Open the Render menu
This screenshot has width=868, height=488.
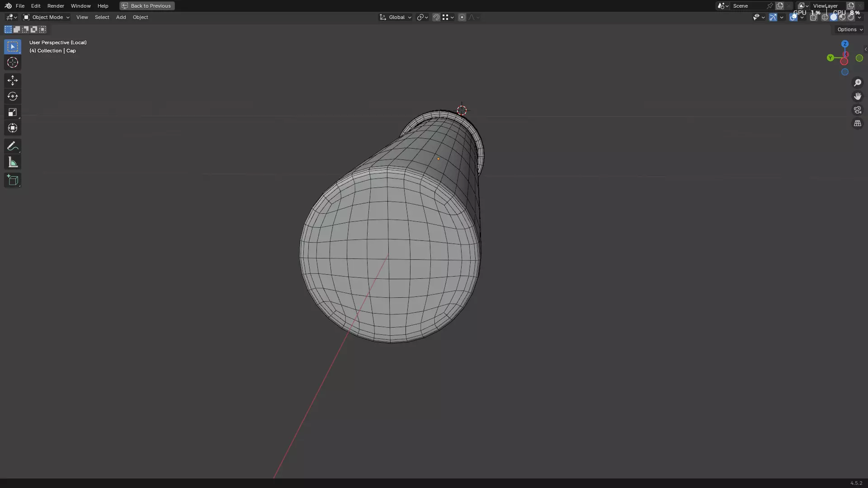56,6
